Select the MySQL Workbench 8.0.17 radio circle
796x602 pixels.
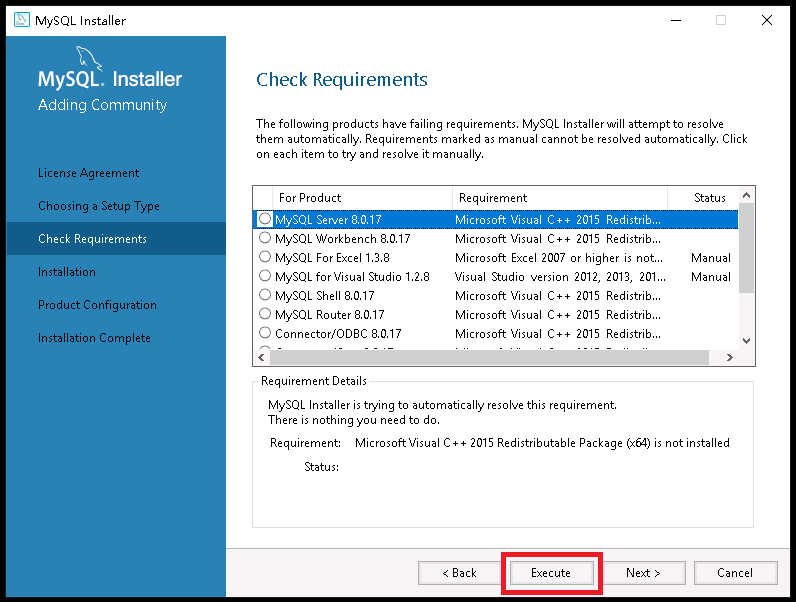tap(265, 238)
